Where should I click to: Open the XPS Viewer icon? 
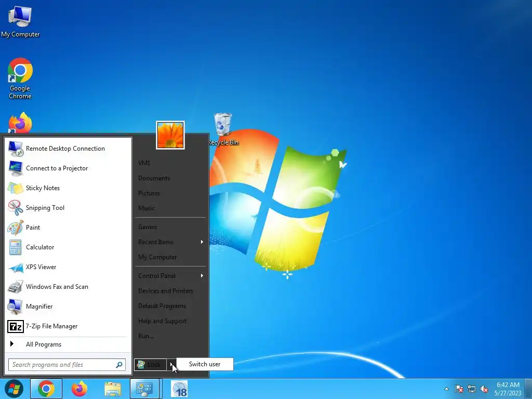point(16,267)
